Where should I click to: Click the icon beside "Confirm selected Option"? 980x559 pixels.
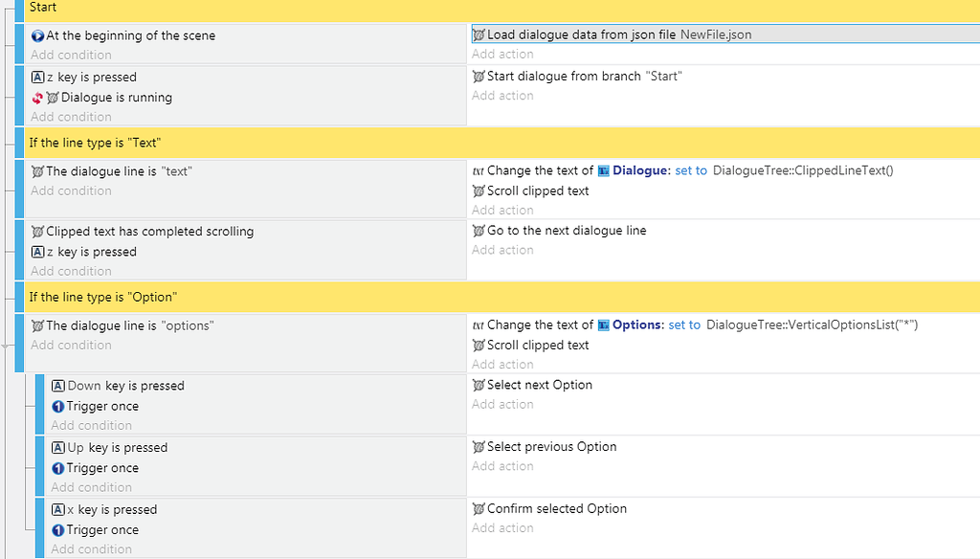479,508
